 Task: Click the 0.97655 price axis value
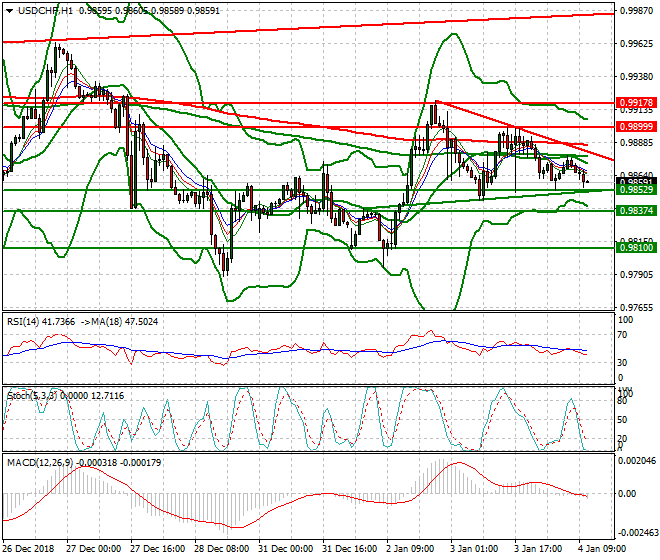point(637,308)
